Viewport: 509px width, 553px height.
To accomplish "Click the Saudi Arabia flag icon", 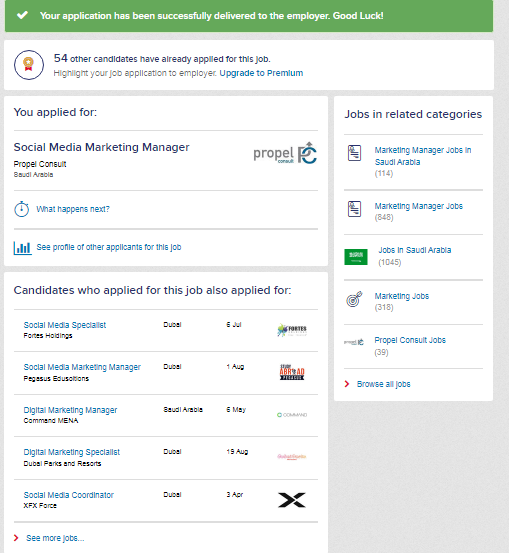I will [356, 256].
